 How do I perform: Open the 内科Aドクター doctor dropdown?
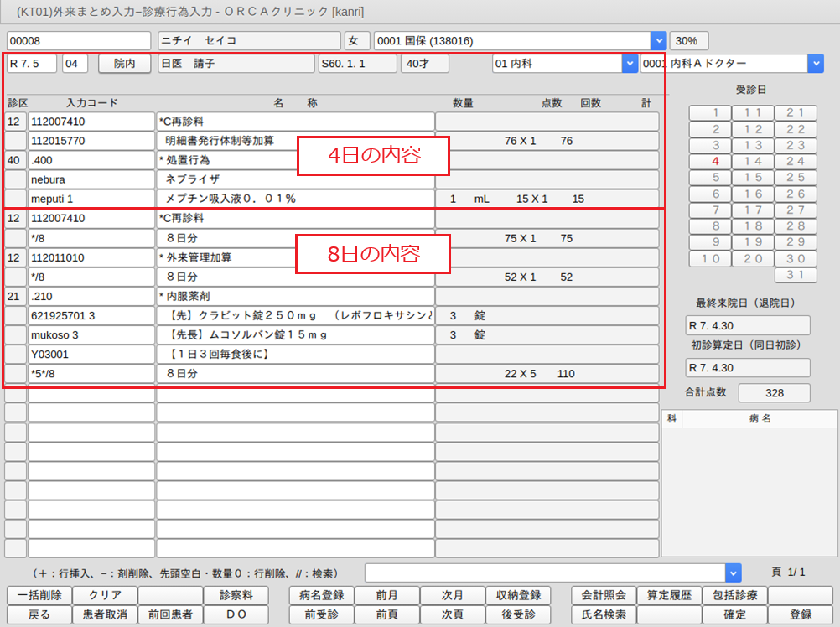click(815, 64)
